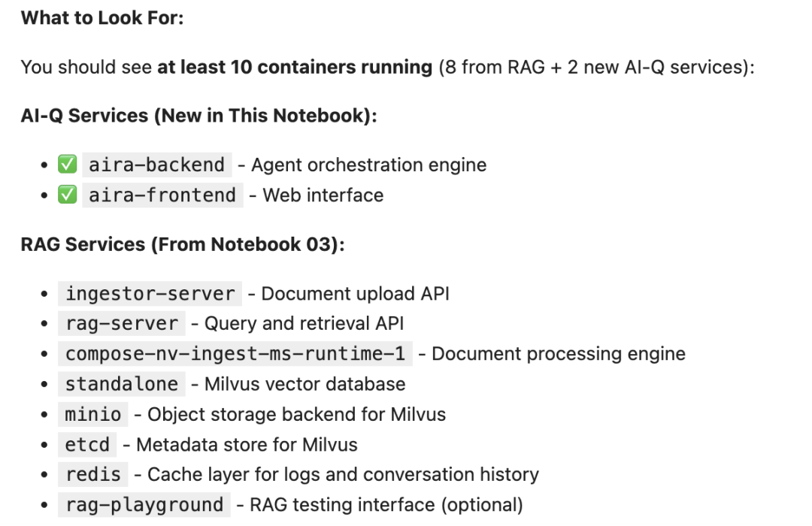Select the compose-nv-ingest-ms-runtime-1 code label
Image resolution: width=812 pixels, height=526 pixels.
click(x=235, y=354)
